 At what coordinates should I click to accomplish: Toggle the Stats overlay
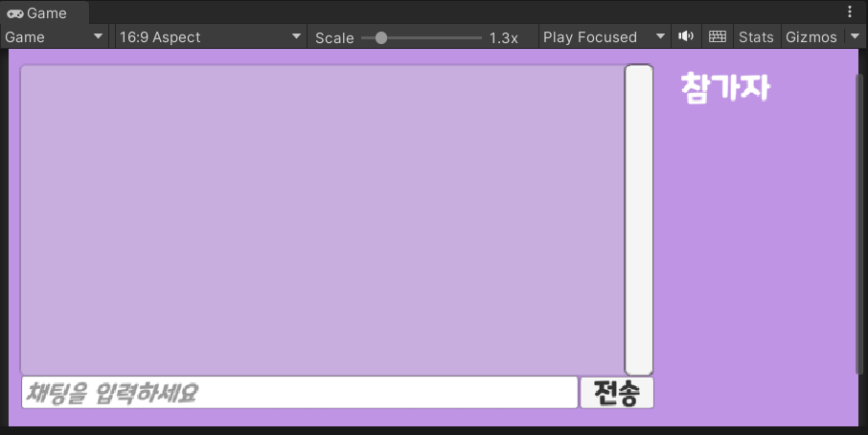pos(756,37)
